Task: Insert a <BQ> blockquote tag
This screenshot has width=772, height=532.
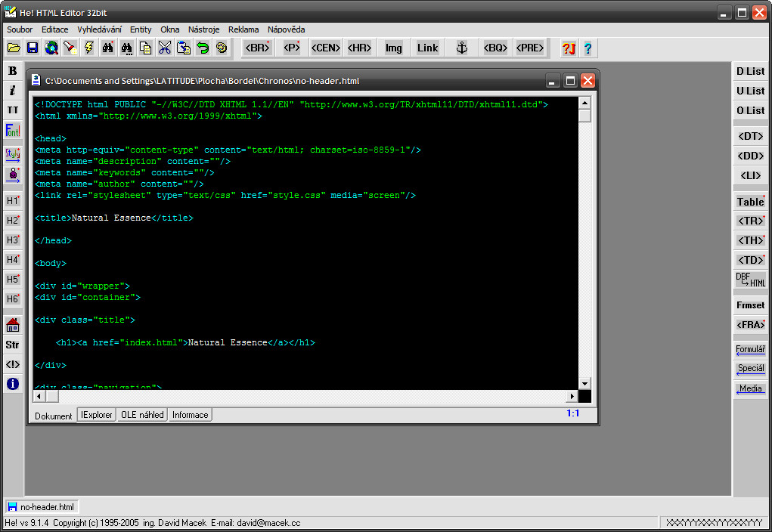Action: [495, 48]
